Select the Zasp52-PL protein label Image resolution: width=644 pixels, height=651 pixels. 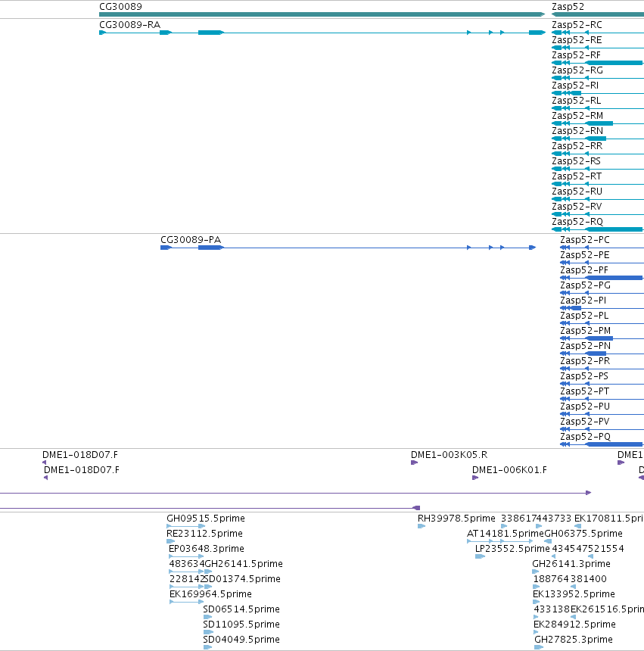584,316
